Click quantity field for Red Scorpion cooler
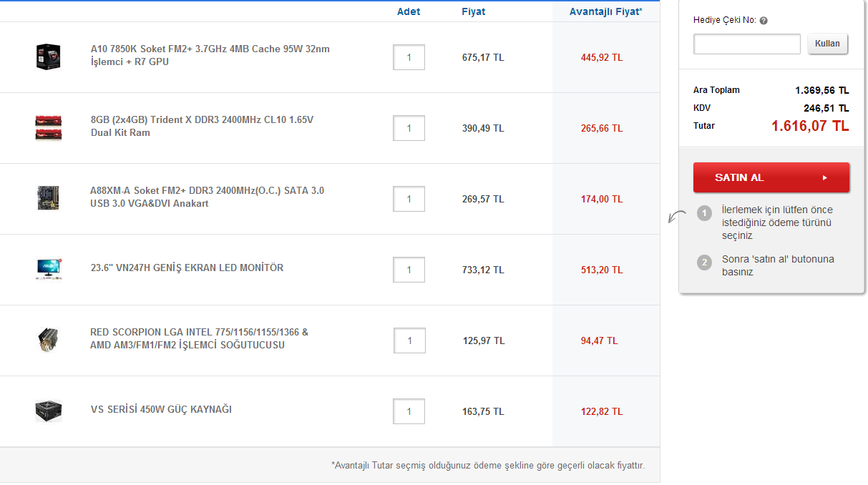Image resolution: width=868 pixels, height=485 pixels. (x=409, y=341)
